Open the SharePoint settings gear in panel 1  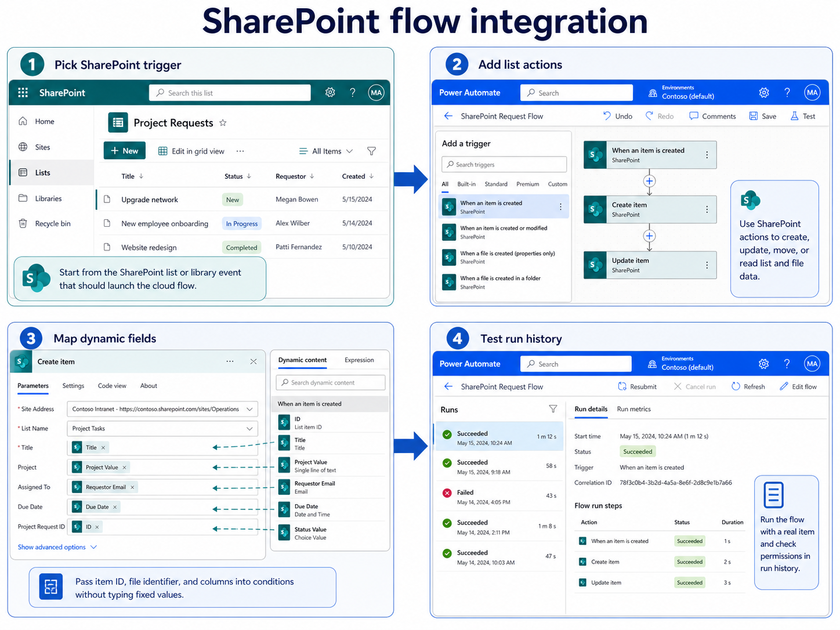click(x=330, y=92)
